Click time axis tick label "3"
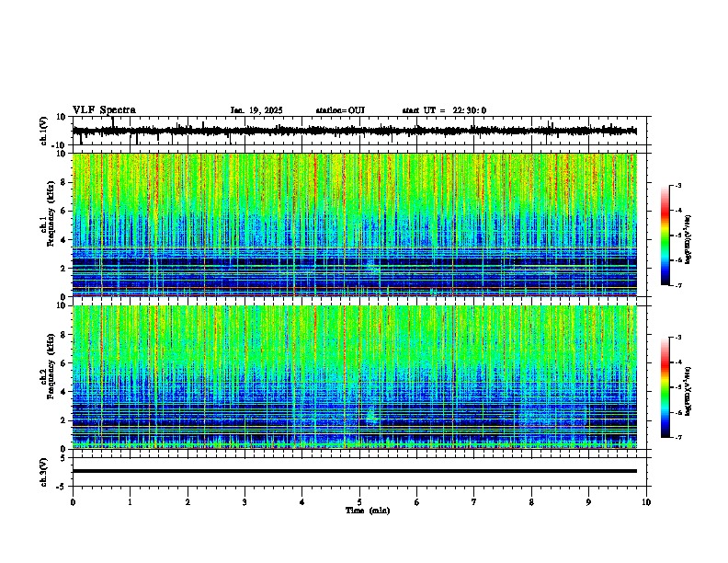 tap(245, 502)
